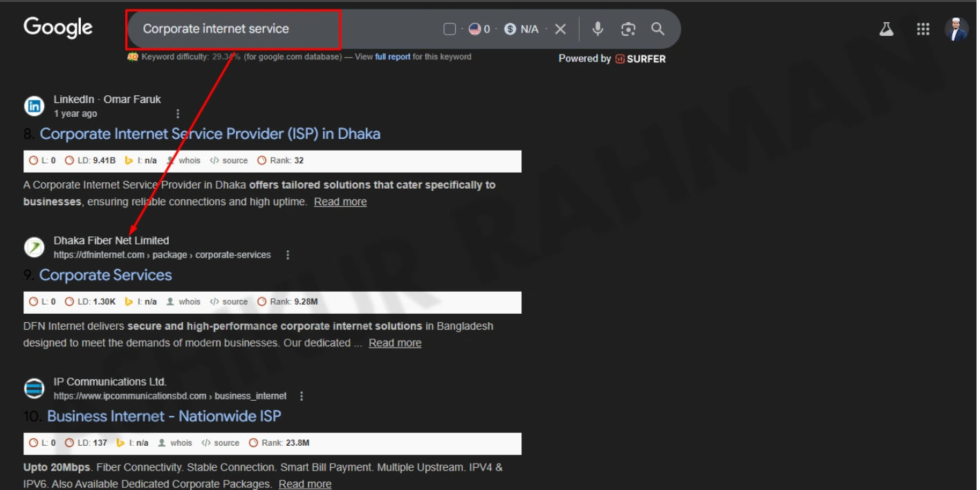
Task: Click source in the LinkedIn result bar
Action: 228,160
